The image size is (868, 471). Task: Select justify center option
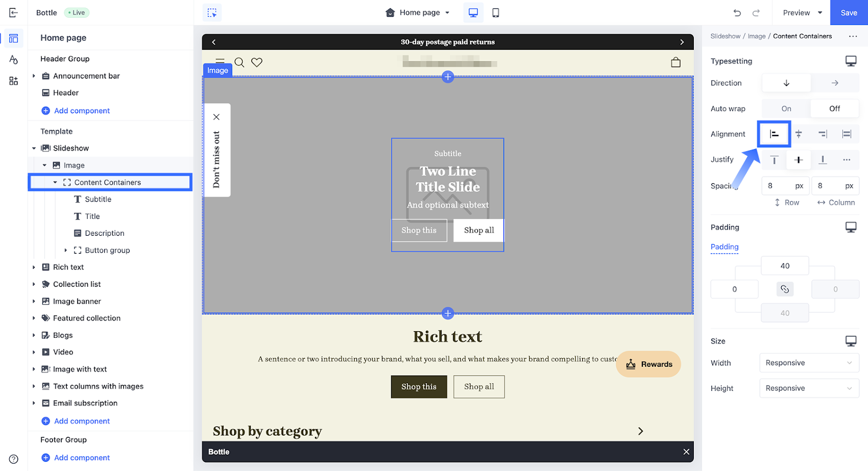(799, 159)
